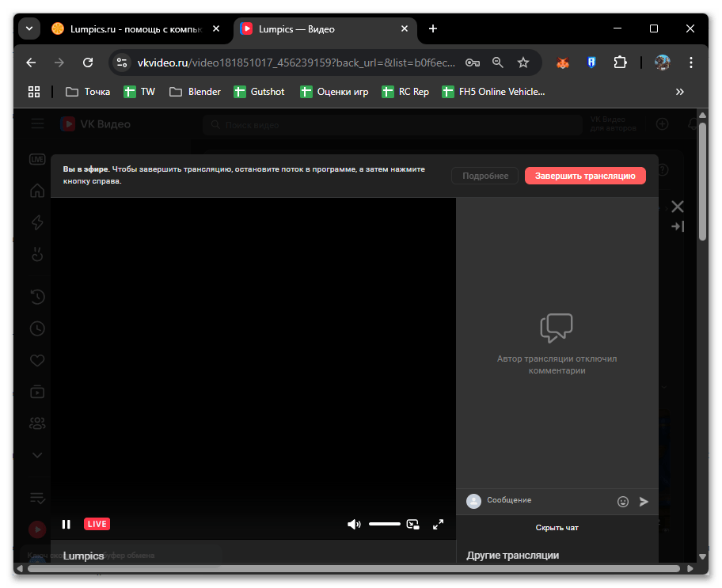Open the emoji picker in chat
The height and width of the screenshot is (588, 722).
(623, 501)
